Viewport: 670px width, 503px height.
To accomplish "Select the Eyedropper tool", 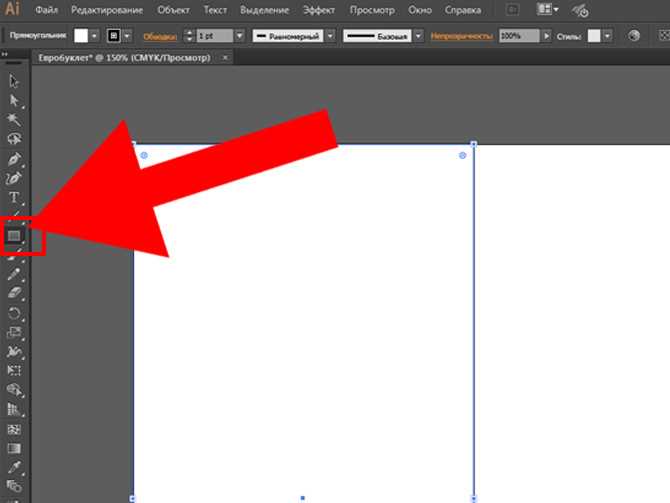I will pyautogui.click(x=14, y=467).
